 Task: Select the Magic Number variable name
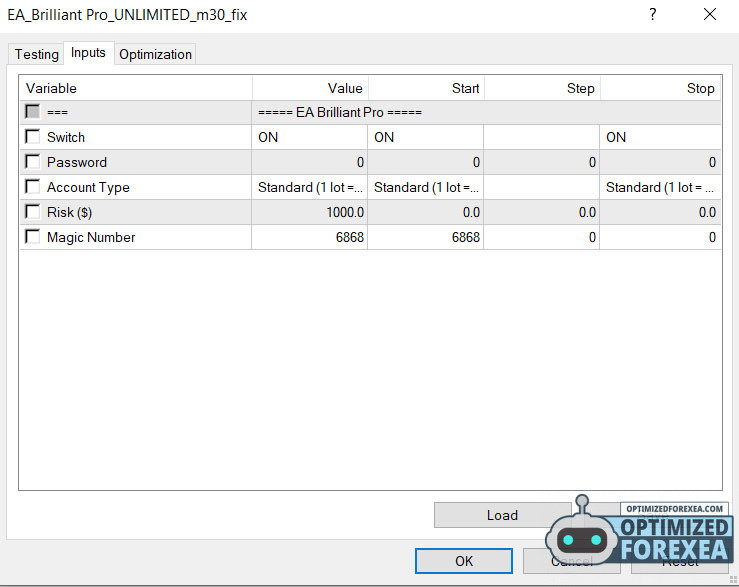tap(91, 237)
